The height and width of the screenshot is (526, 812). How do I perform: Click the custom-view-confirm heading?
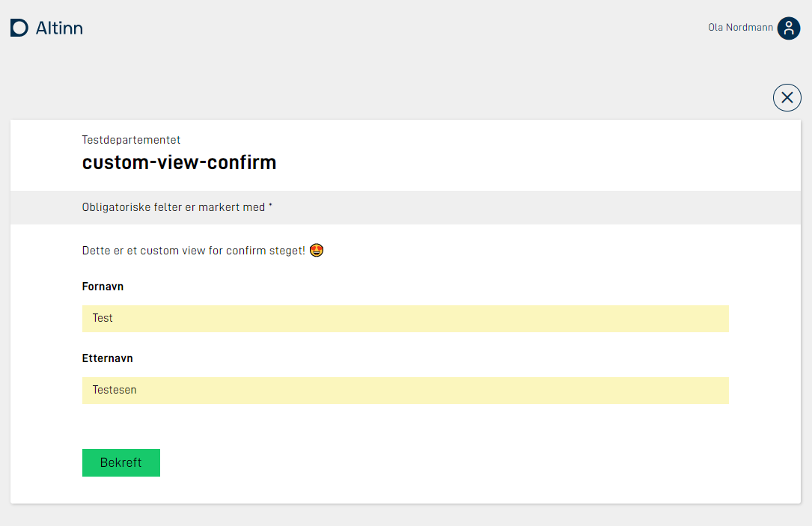coord(179,162)
